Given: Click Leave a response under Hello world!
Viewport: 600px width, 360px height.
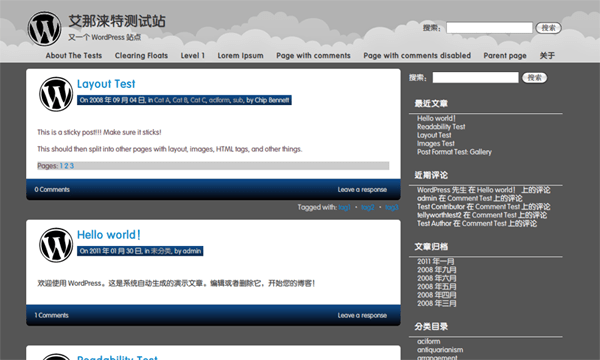Looking at the screenshot, I should click(x=362, y=315).
